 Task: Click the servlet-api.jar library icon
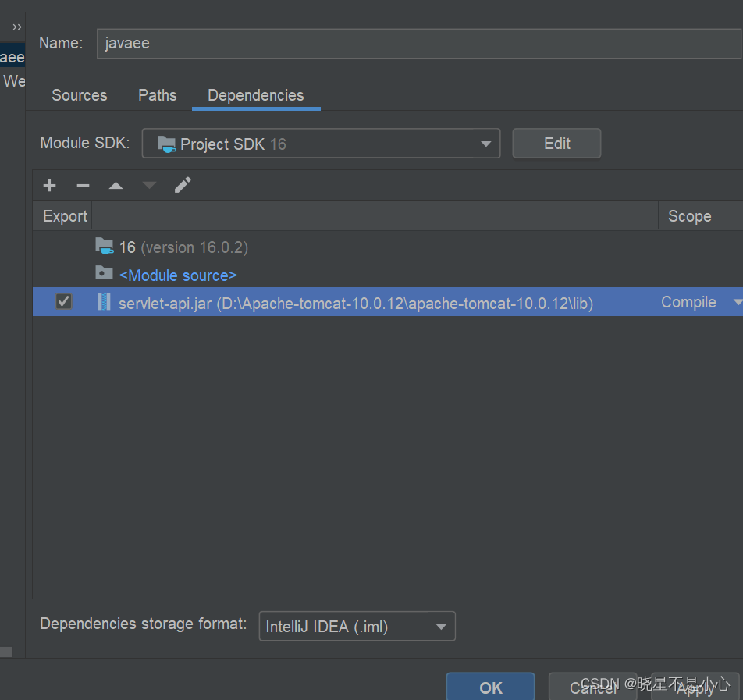(x=105, y=302)
